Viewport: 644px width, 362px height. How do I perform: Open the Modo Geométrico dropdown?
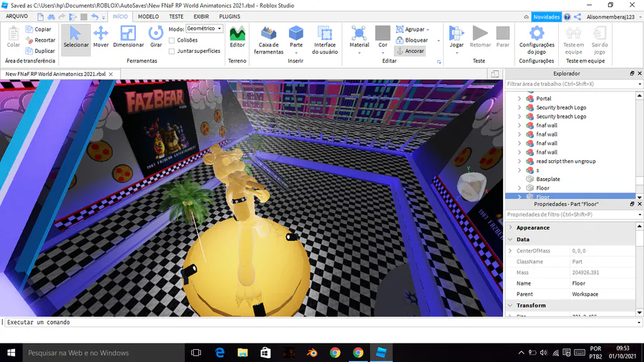pos(204,29)
